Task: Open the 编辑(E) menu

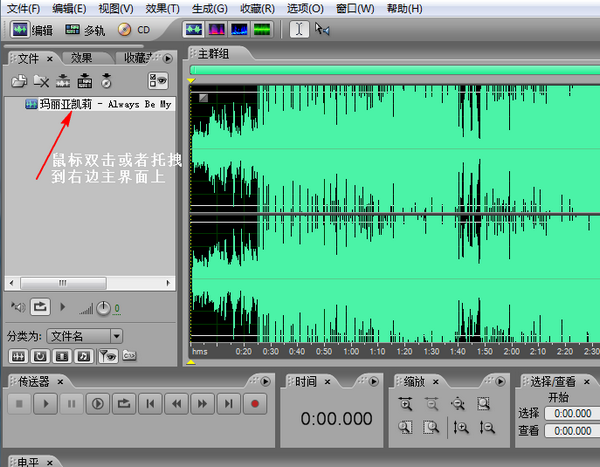Action: pyautogui.click(x=69, y=8)
